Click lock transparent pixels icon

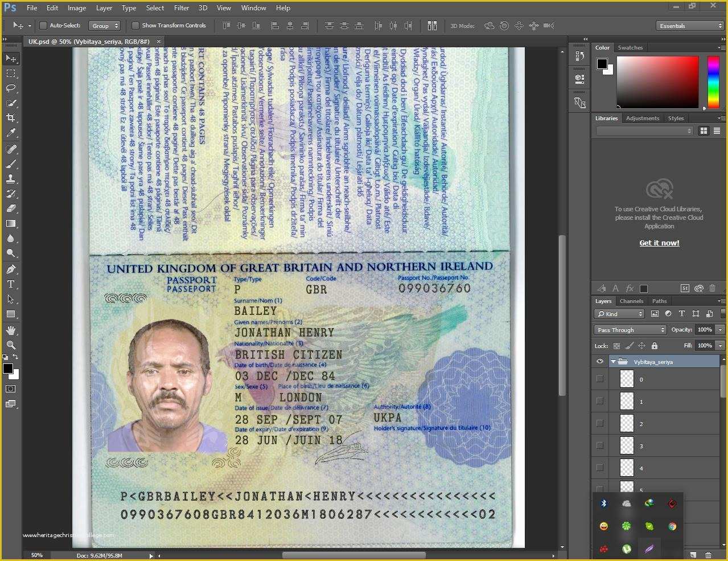[x=616, y=346]
